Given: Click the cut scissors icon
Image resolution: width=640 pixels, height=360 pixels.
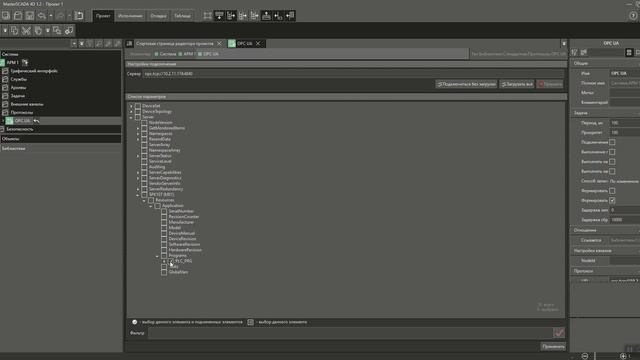Looking at the screenshot, I should (26, 31).
